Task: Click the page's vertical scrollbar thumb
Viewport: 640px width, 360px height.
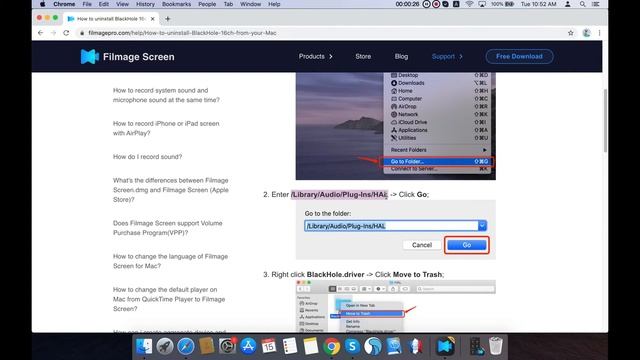Action: (x=605, y=120)
